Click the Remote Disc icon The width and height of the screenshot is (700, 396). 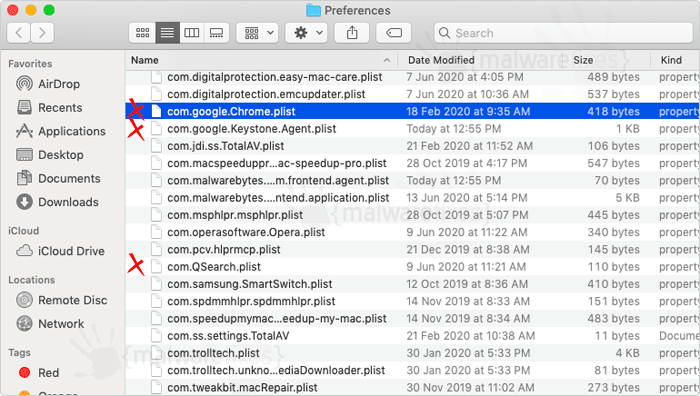coord(25,300)
